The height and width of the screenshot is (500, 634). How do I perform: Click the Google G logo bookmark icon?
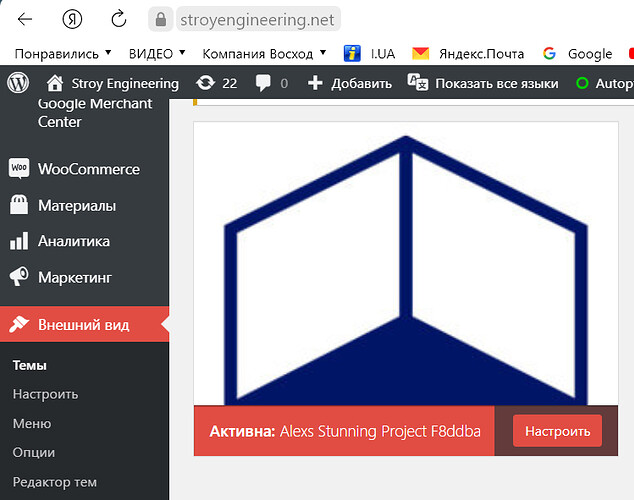coord(549,53)
